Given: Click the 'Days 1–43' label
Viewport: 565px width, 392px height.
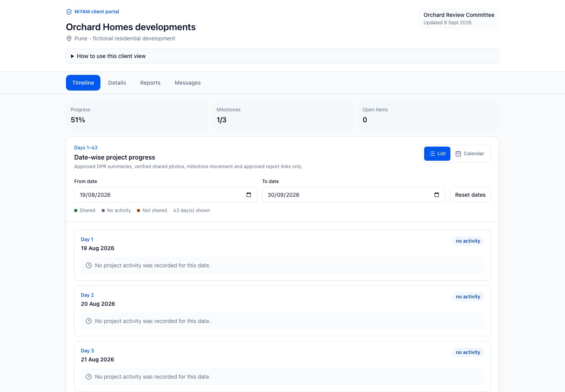Looking at the screenshot, I should click(86, 148).
